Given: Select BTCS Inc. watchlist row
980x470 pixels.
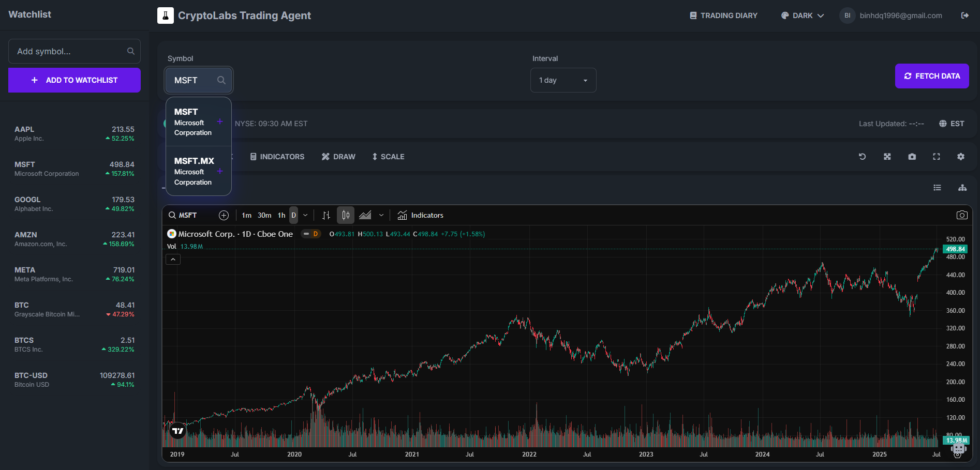Looking at the screenshot, I should pyautogui.click(x=75, y=344).
